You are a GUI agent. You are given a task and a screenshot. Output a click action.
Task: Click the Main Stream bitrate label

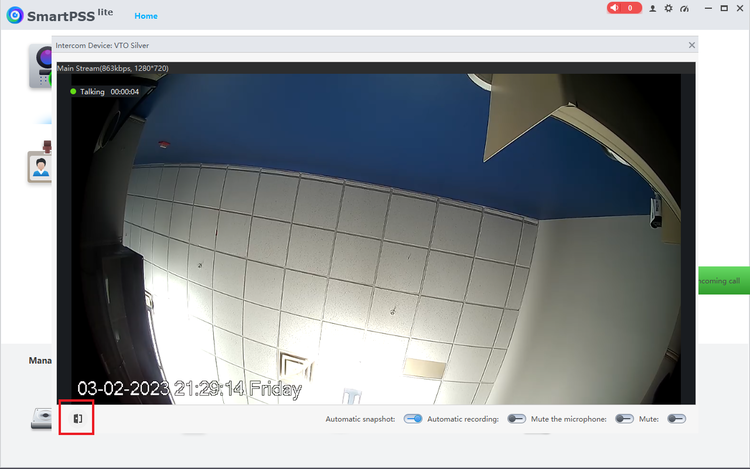(113, 68)
